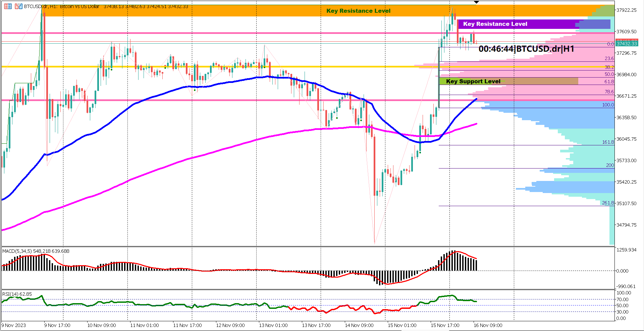This screenshot has height=331, width=644.
Task: Select the orange zone Key Resistance Level text
Action: pos(358,11)
